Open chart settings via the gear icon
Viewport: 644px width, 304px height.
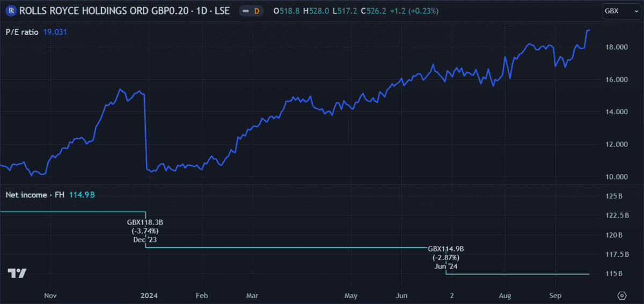coord(622,295)
